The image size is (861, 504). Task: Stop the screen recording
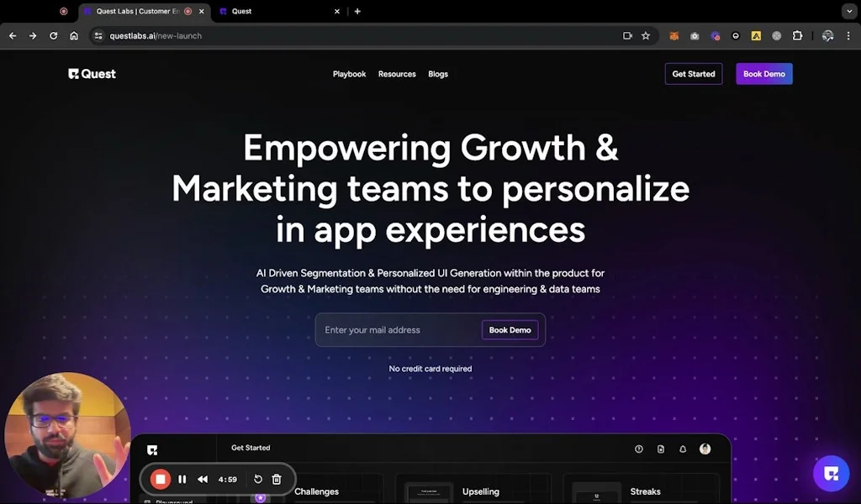(160, 479)
